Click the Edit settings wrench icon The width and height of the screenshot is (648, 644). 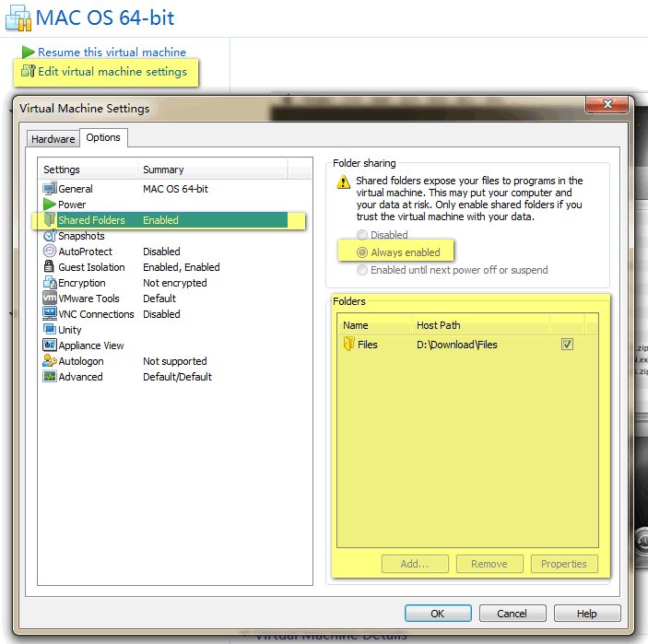(29, 71)
